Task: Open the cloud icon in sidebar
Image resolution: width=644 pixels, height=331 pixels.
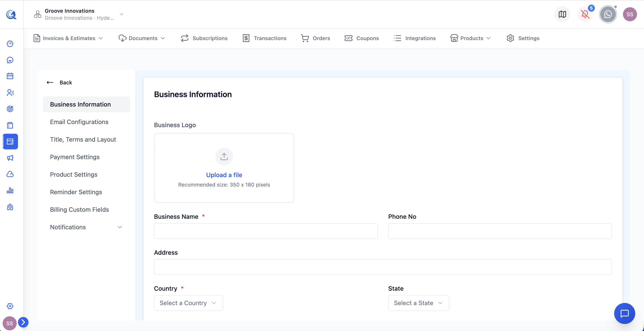Action: point(10,174)
